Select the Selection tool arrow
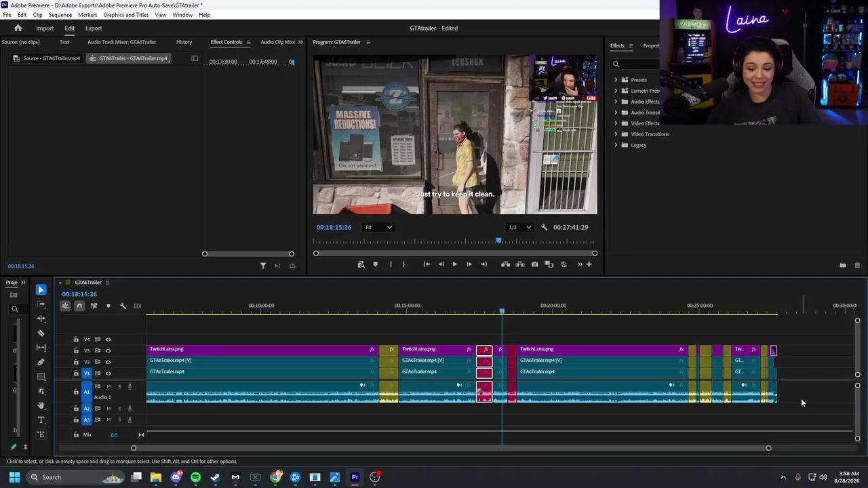 [41, 290]
